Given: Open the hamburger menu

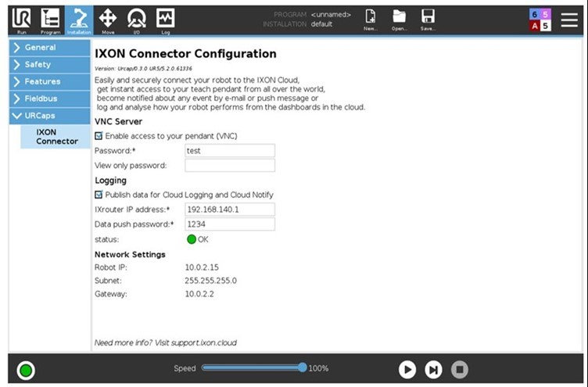Looking at the screenshot, I should coord(569,20).
